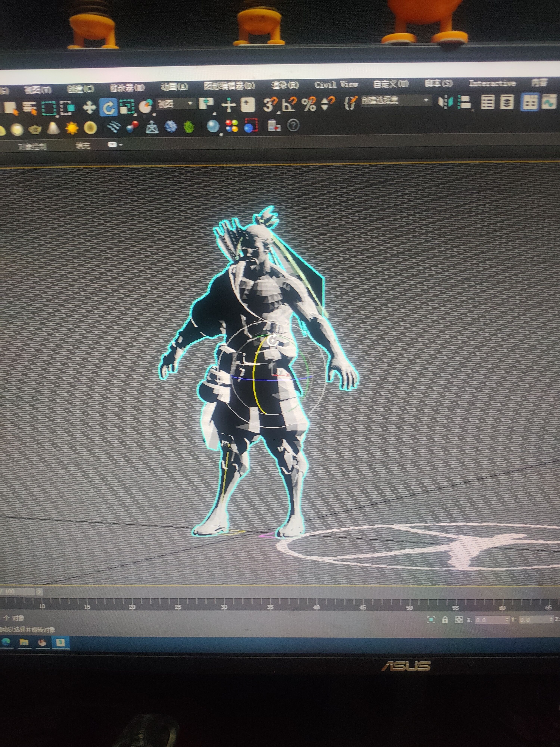Open the 自定义(U) menu
Image resolution: width=560 pixels, height=747 pixels.
click(391, 83)
